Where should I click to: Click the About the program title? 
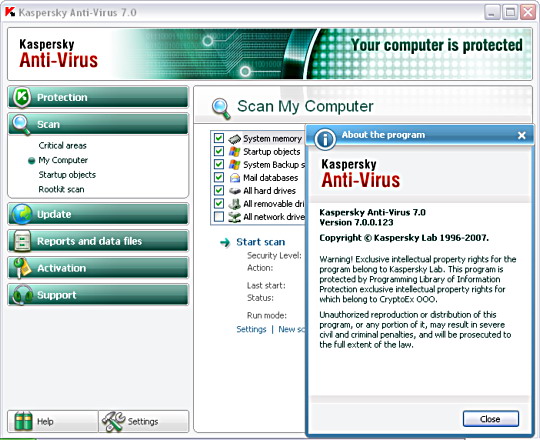pyautogui.click(x=383, y=135)
